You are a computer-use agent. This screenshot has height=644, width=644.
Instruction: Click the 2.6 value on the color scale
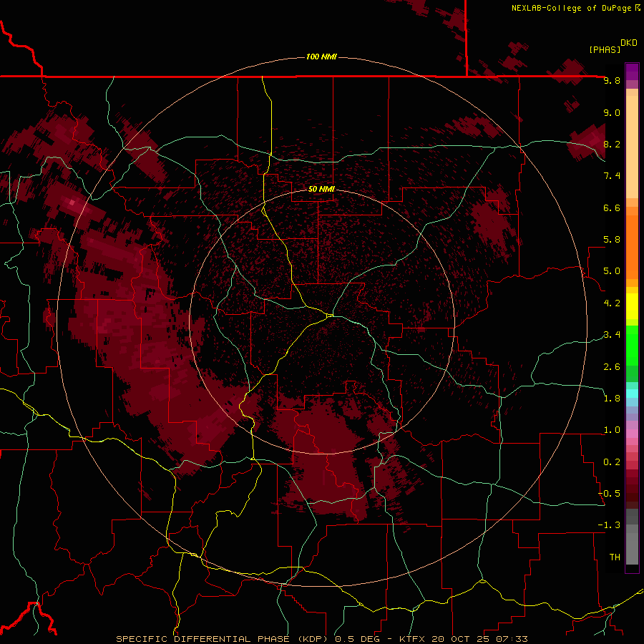pos(612,367)
